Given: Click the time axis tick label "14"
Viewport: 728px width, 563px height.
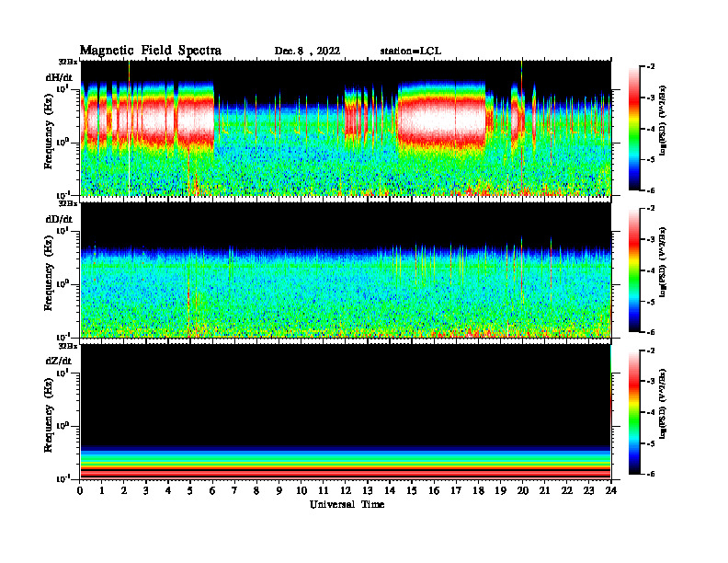Looking at the screenshot, I should pyautogui.click(x=390, y=490).
